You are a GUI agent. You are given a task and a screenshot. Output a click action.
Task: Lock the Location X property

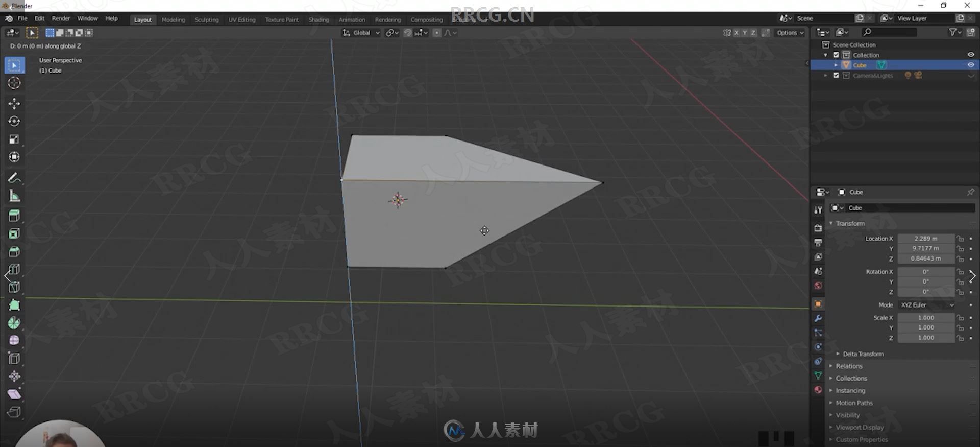pos(961,239)
